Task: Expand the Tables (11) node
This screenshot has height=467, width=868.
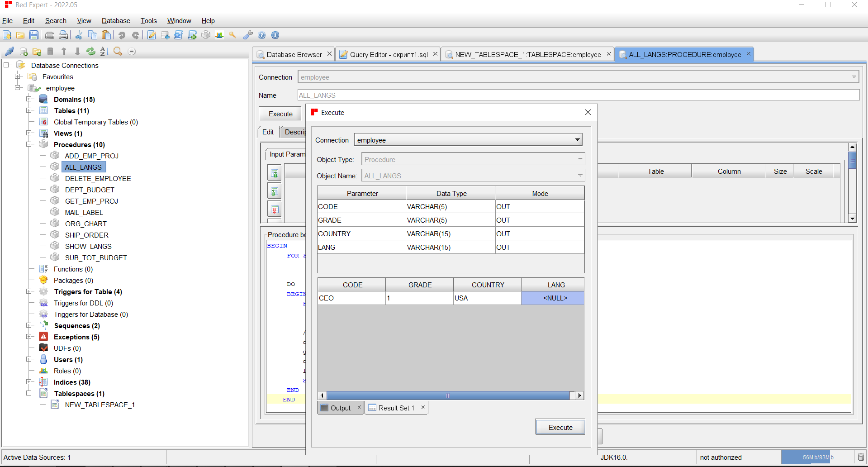Action: pyautogui.click(x=29, y=110)
